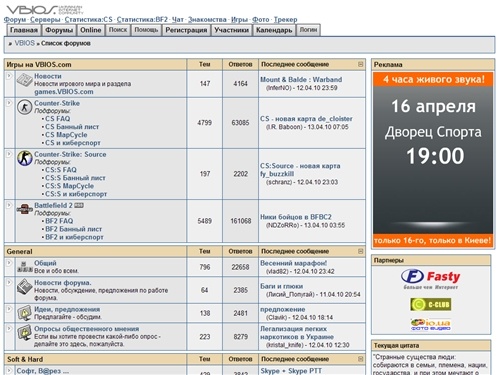Open the Помощь tab

pyautogui.click(x=146, y=30)
